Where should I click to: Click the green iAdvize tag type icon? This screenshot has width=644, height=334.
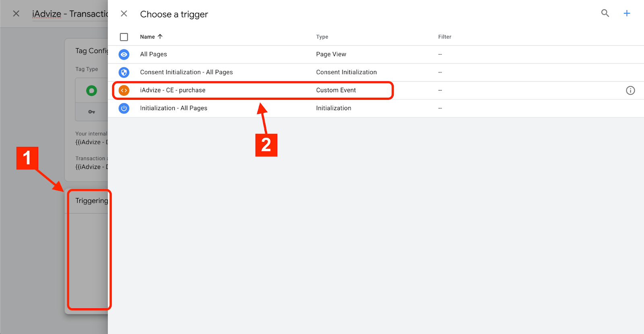(x=91, y=91)
